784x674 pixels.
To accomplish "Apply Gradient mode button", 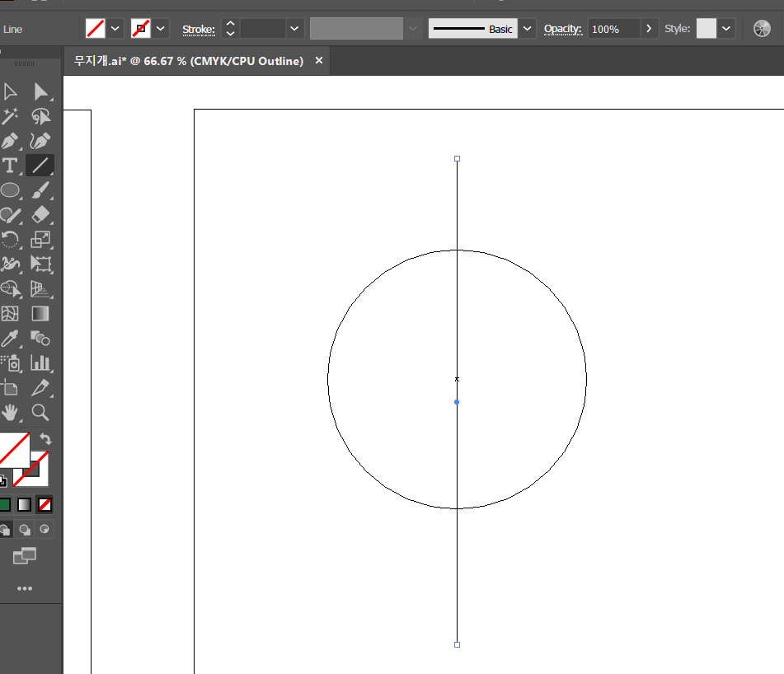I will 25,504.
